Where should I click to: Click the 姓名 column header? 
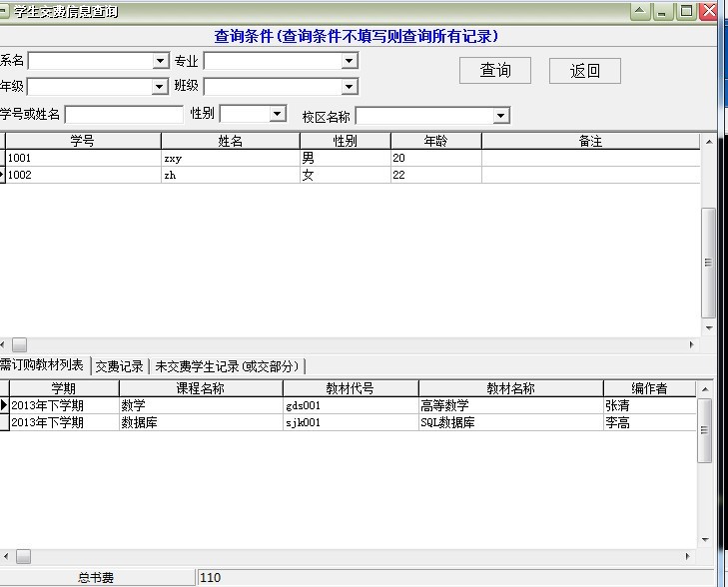coord(231,141)
